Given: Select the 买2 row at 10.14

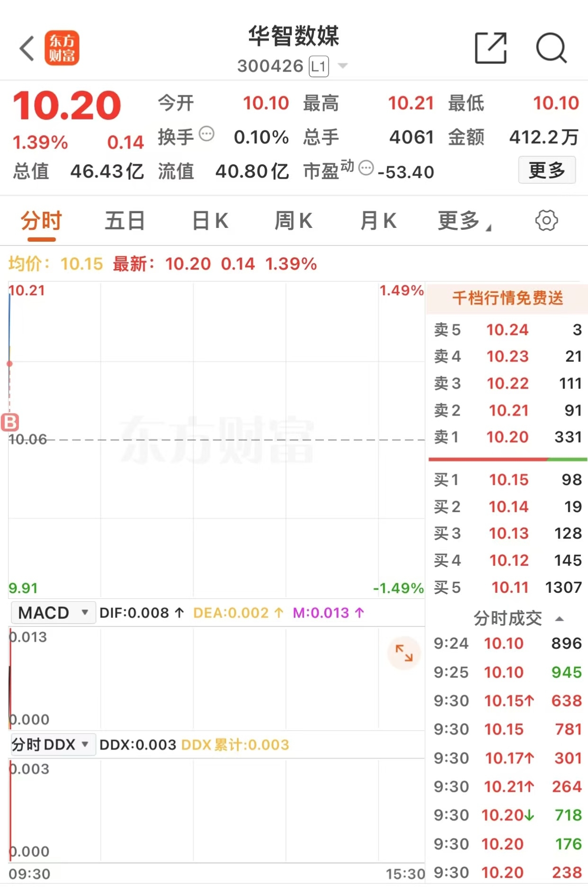Looking at the screenshot, I should pyautogui.click(x=508, y=507).
